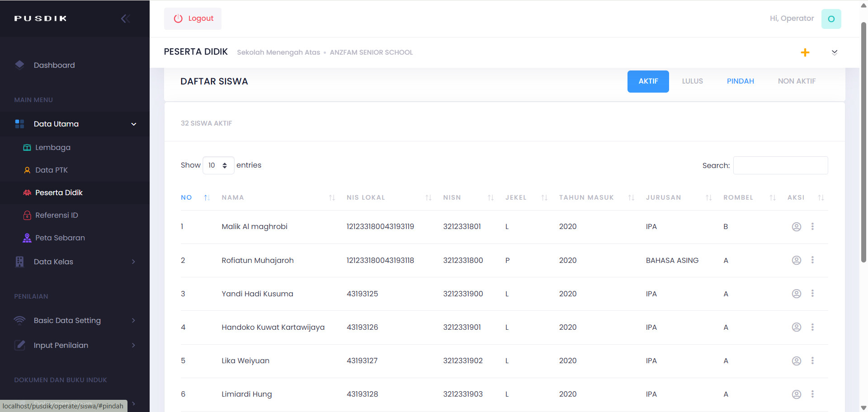Sort table by NAMA column

click(233, 197)
